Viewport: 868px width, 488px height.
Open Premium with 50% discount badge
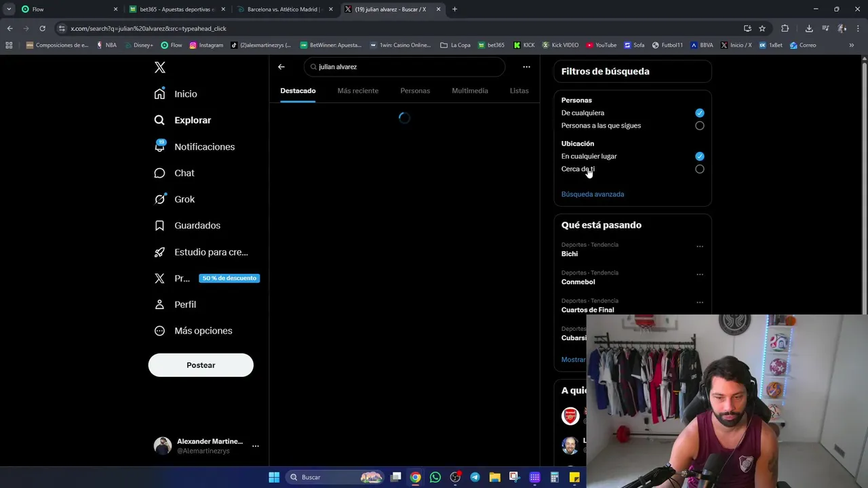click(206, 278)
